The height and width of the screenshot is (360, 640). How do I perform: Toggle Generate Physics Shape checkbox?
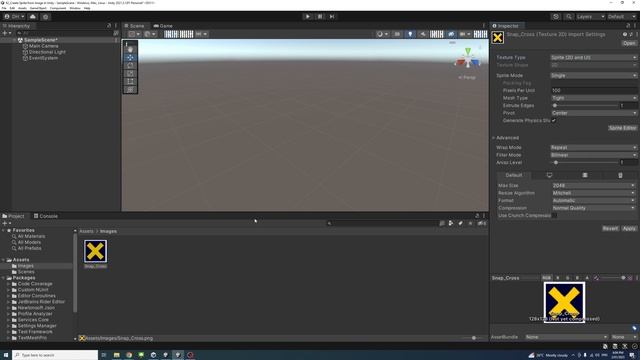point(554,121)
